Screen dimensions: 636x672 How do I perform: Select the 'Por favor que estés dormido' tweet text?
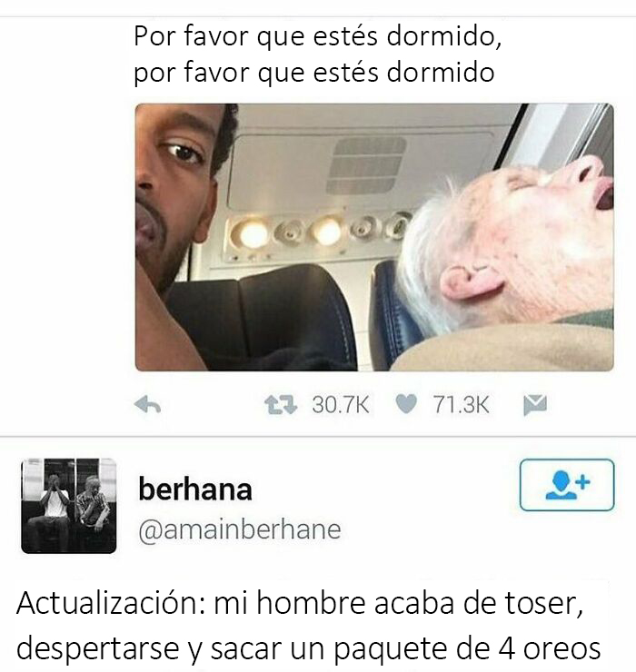click(317, 54)
